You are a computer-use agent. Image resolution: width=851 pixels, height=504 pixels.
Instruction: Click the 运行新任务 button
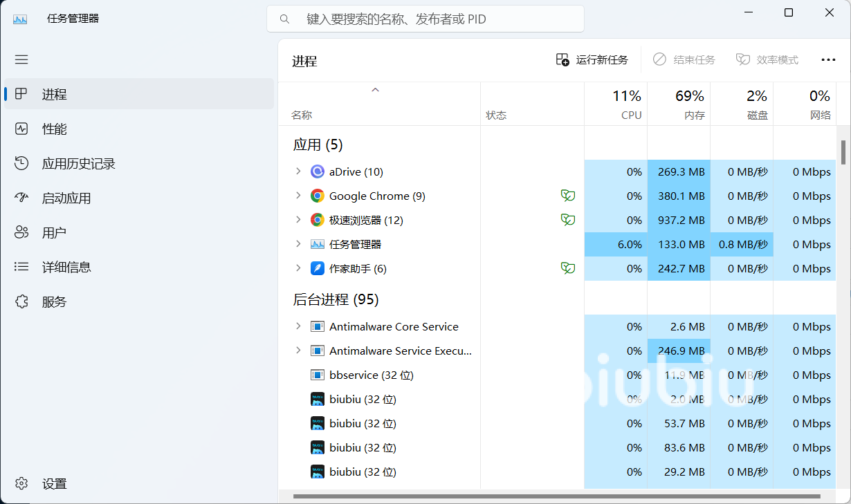(x=592, y=60)
